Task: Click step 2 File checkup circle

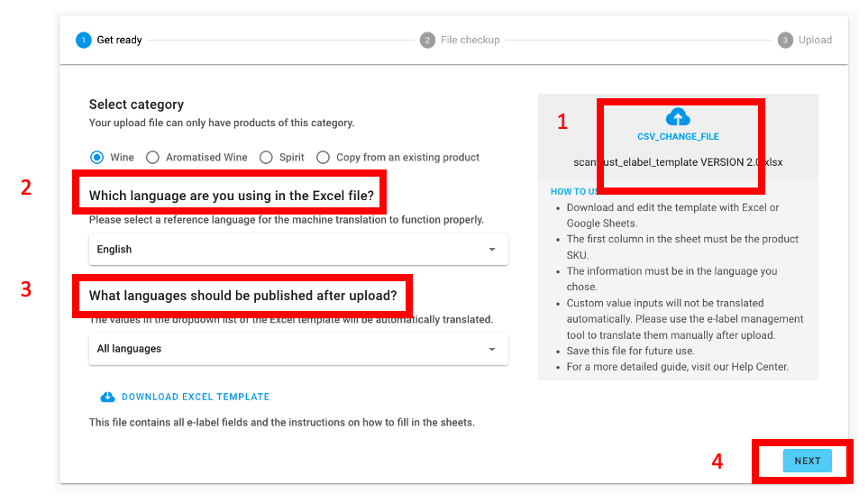Action: coord(427,40)
